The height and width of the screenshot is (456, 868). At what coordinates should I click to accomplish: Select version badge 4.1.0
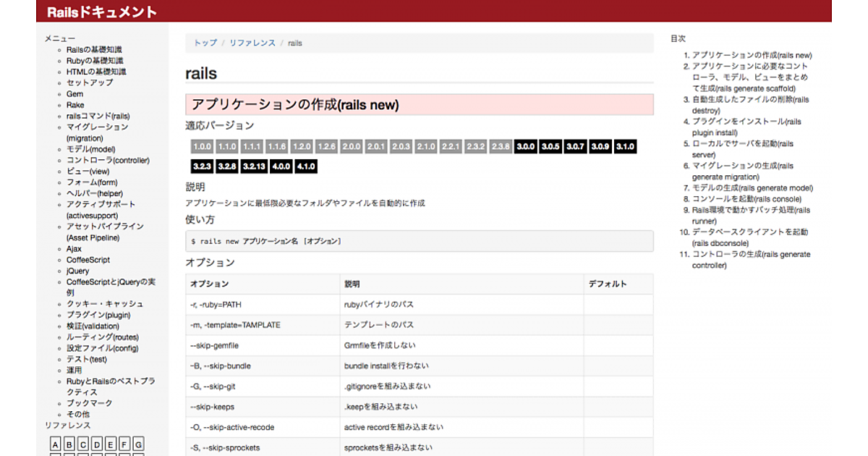pyautogui.click(x=305, y=166)
